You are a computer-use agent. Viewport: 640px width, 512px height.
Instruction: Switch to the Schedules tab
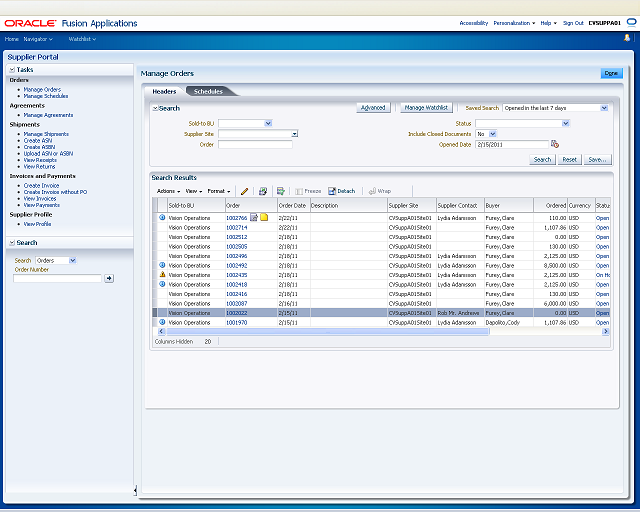(208, 91)
